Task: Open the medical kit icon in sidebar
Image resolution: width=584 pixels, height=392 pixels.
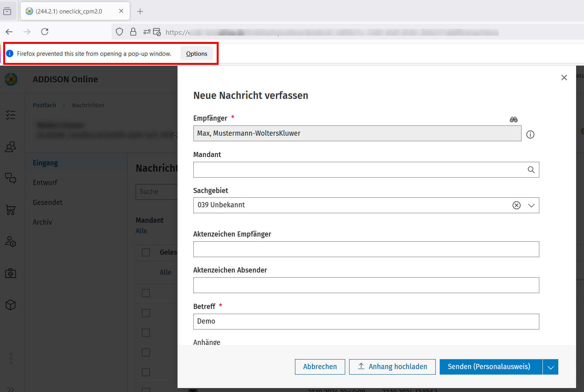Action: pyautogui.click(x=11, y=273)
